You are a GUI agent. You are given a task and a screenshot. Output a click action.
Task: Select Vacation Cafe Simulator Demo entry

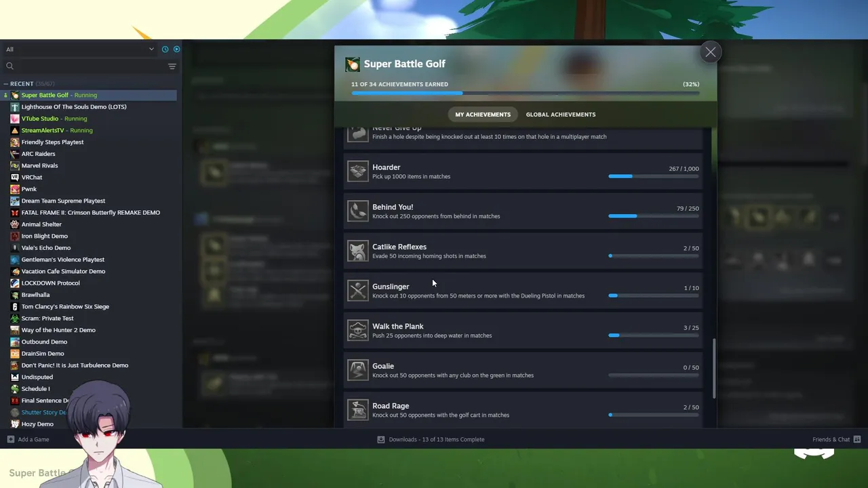63,271
